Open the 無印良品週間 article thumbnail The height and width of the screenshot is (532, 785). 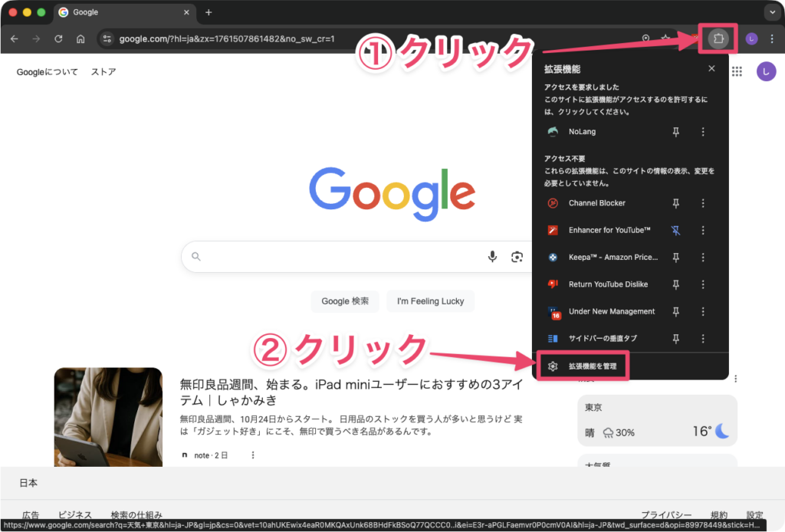point(108,417)
